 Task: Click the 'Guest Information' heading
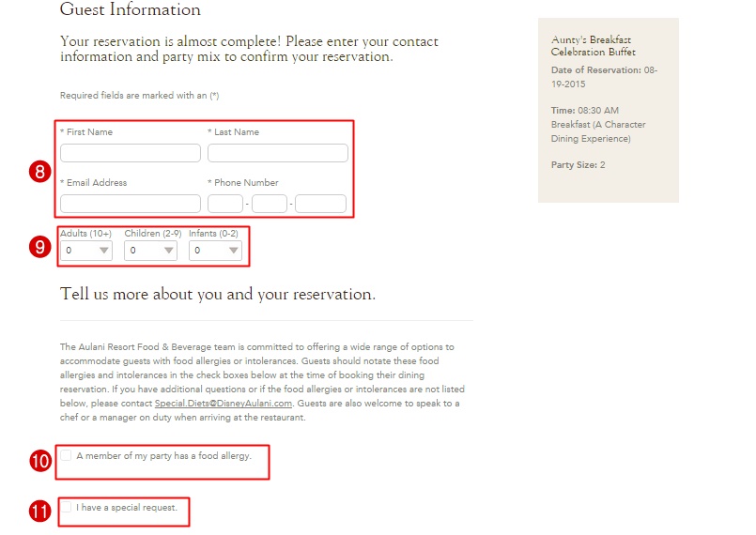pos(131,9)
